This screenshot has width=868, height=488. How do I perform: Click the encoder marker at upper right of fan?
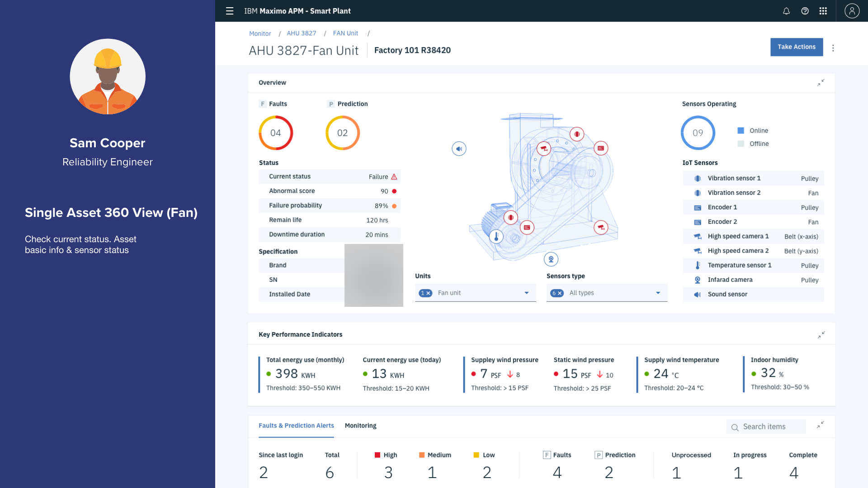[x=601, y=148]
